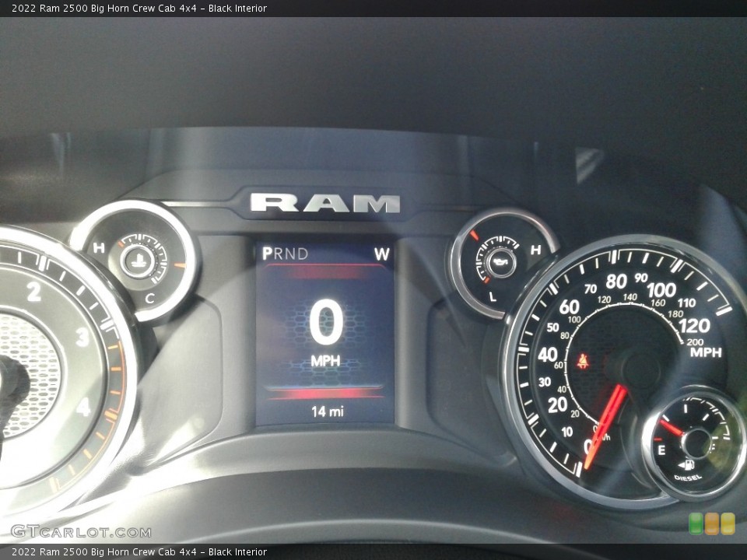747x560 pixels.
Task: Click the 60 mark on the speedometer
Action: click(x=569, y=307)
